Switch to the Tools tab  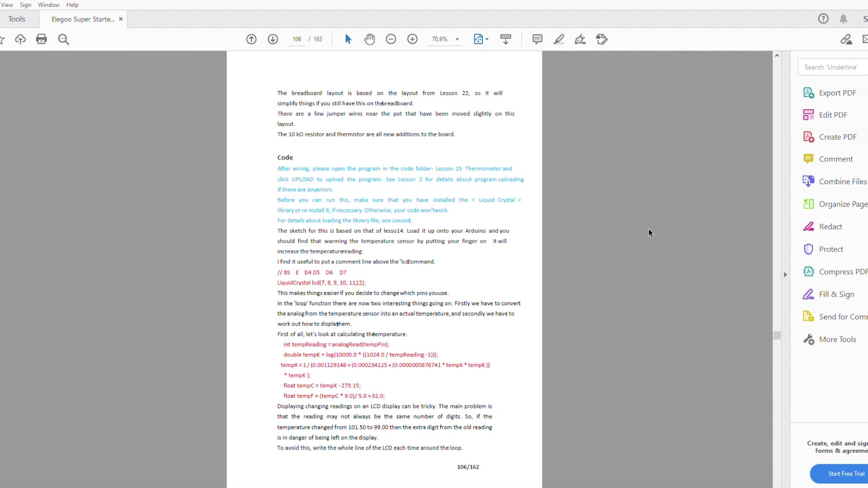pyautogui.click(x=17, y=19)
